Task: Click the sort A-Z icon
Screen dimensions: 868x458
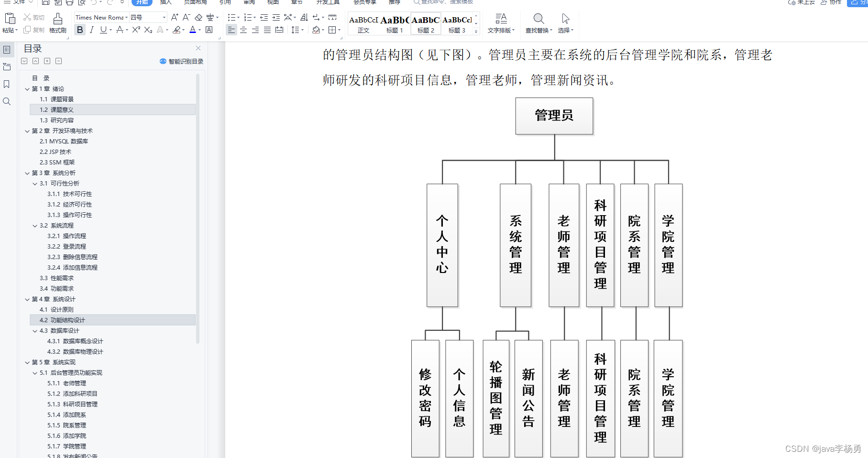Action: click(304, 18)
